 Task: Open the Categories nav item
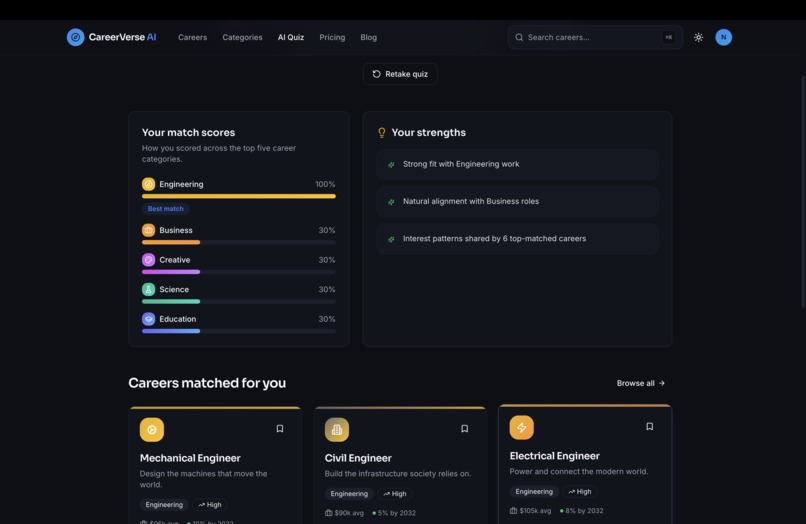[x=242, y=37]
